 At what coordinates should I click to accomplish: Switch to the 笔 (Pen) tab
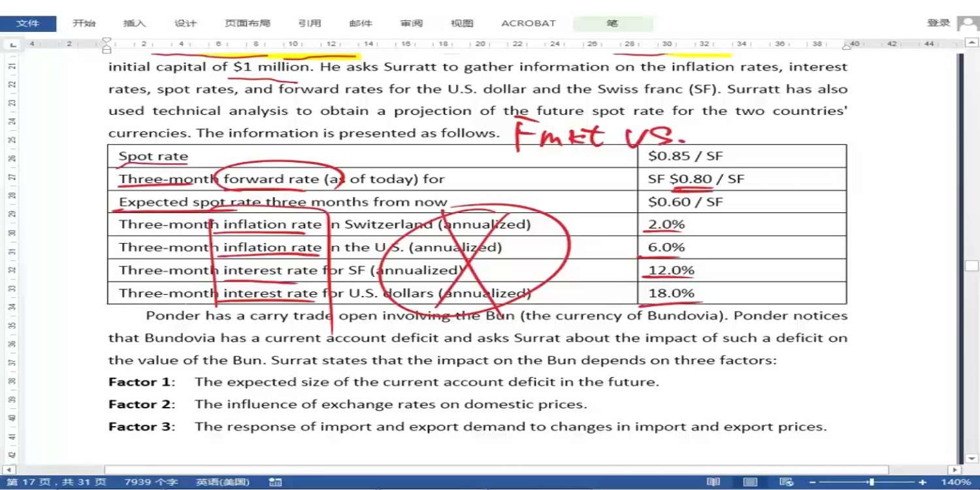[613, 24]
